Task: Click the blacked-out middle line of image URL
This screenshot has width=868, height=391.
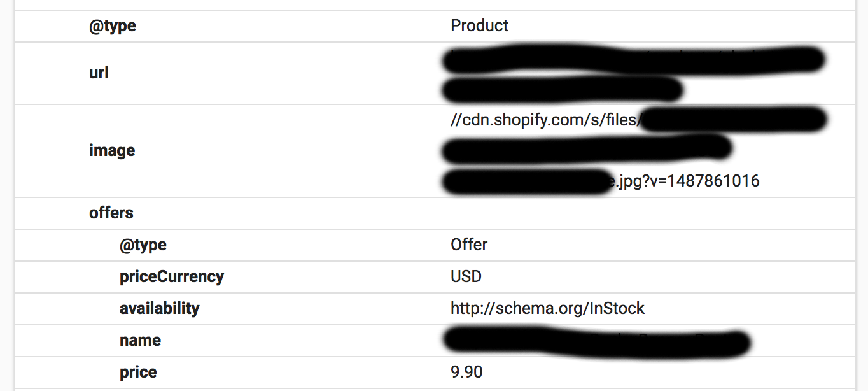Action: tap(585, 150)
